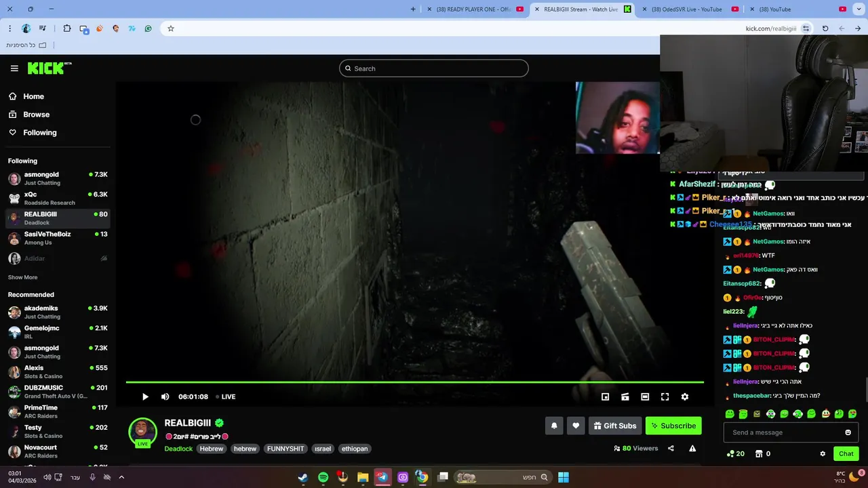Open Gemelojmc IRL recommended channel
Image resolution: width=868 pixels, height=488 pixels.
pos(58,332)
